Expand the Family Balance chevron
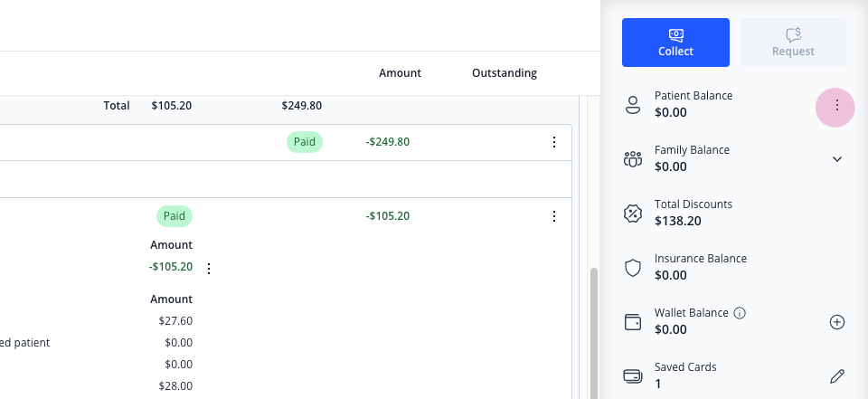Viewport: 868px width, 399px height. tap(837, 159)
